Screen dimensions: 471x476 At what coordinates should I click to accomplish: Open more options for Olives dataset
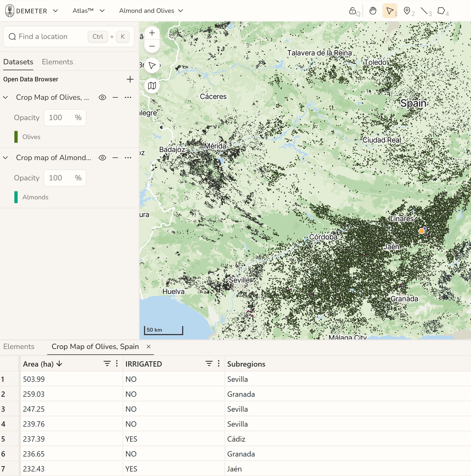coord(128,98)
